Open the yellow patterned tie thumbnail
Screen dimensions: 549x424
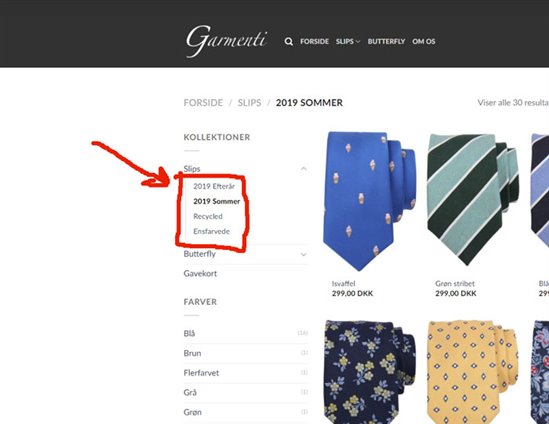473,372
